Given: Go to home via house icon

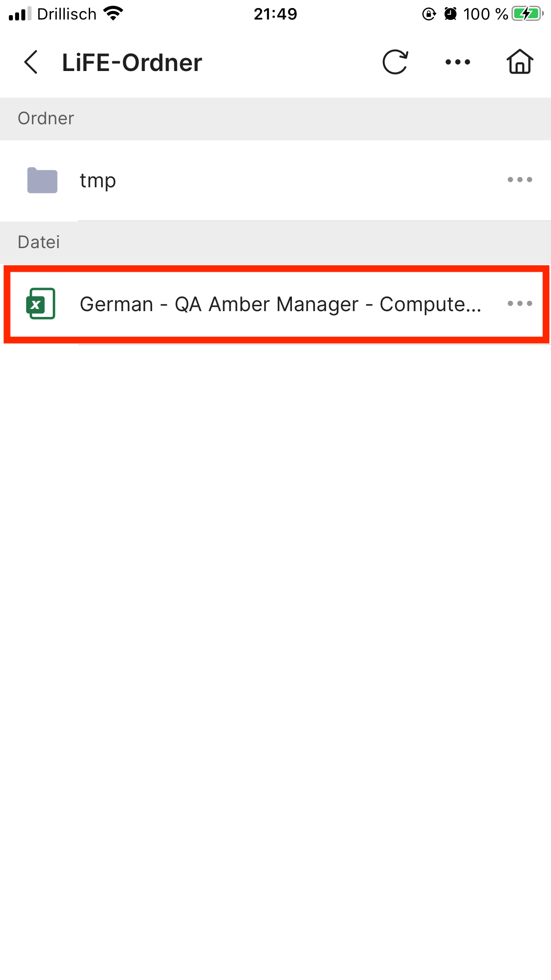Looking at the screenshot, I should 520,62.
